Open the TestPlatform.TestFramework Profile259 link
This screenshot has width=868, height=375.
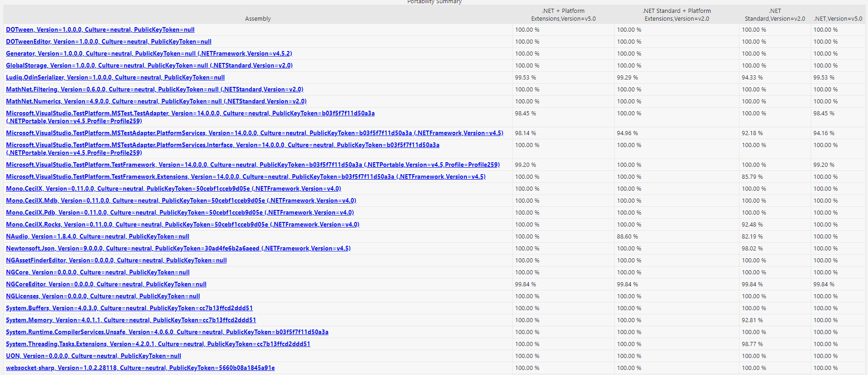253,165
